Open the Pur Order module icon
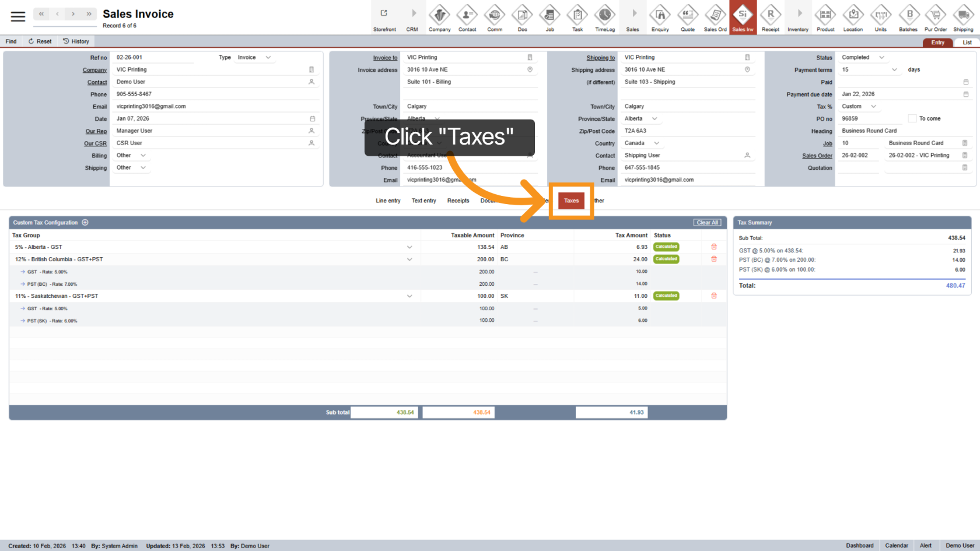The height and width of the screenshot is (551, 980). click(936, 17)
